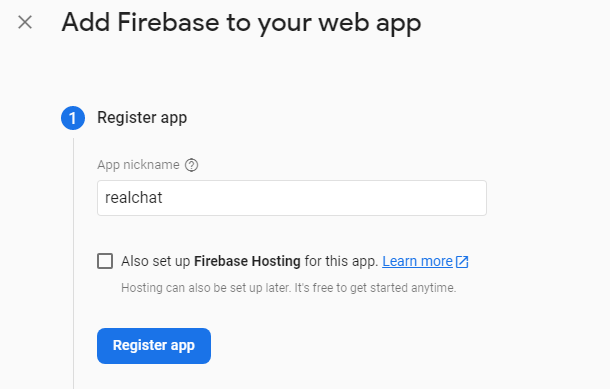Click the vertical stepper line under step 1
The height and width of the screenshot is (389, 610).
point(73,263)
